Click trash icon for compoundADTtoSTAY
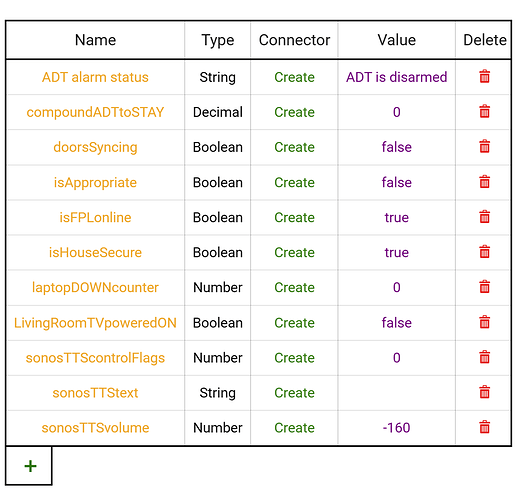The image size is (527, 500). pos(484,112)
